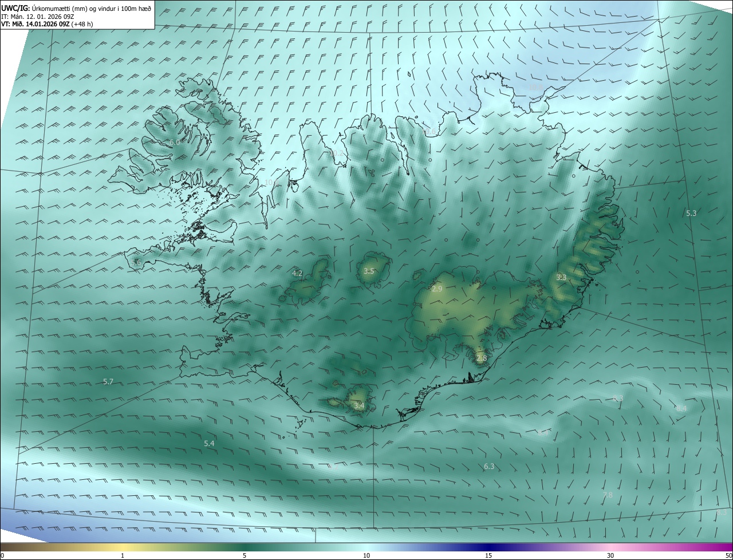Click the 5.4 value label on the map
The height and width of the screenshot is (560, 733).
pos(209,444)
